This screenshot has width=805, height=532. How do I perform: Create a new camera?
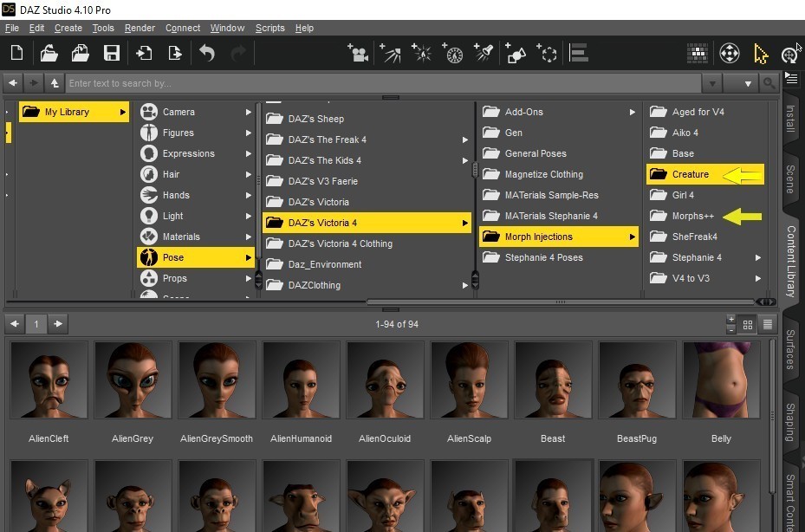tap(358, 53)
